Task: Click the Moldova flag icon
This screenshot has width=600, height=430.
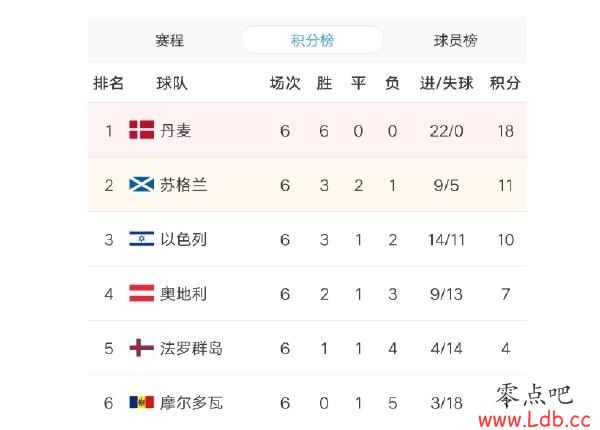Action: pyautogui.click(x=142, y=402)
